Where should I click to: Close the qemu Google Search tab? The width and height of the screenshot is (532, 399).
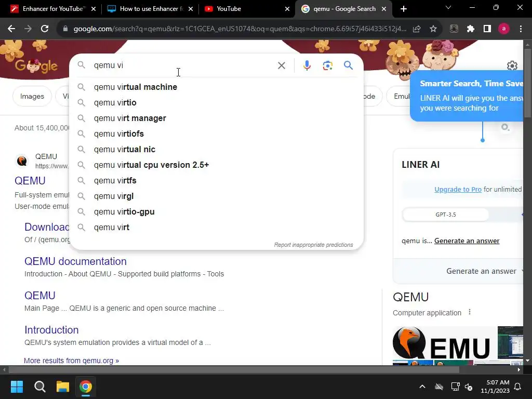[x=384, y=9]
